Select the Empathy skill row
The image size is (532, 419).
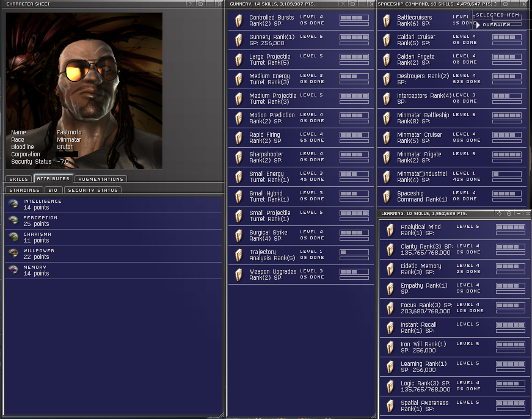(454, 289)
